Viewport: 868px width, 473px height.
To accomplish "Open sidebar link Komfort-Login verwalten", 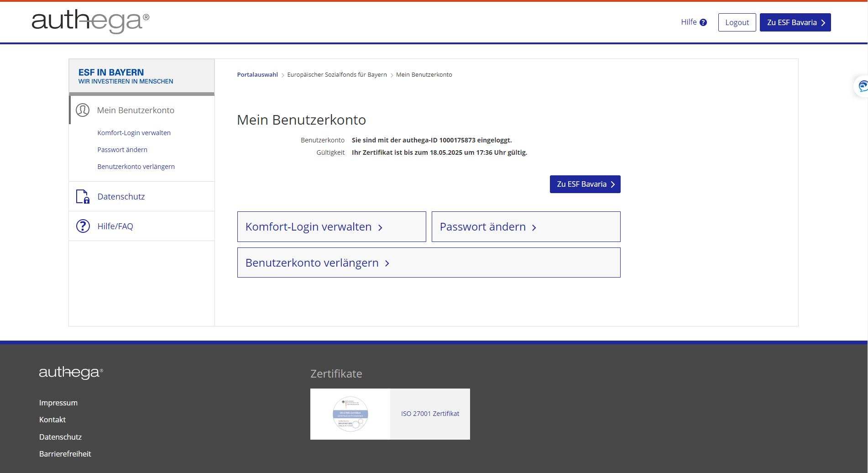I will [134, 133].
